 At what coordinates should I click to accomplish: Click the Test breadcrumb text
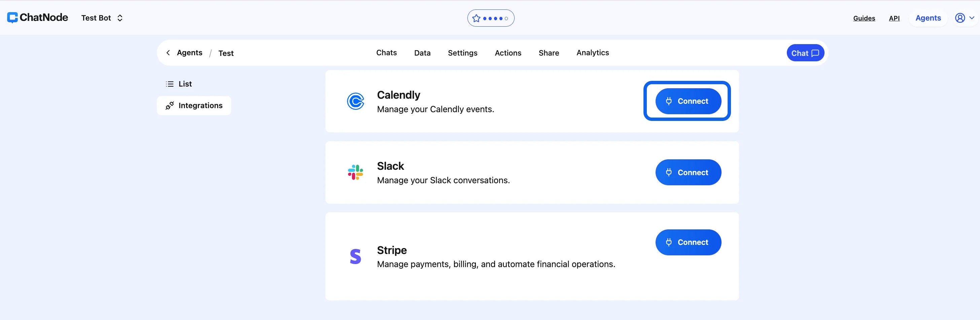(x=226, y=53)
